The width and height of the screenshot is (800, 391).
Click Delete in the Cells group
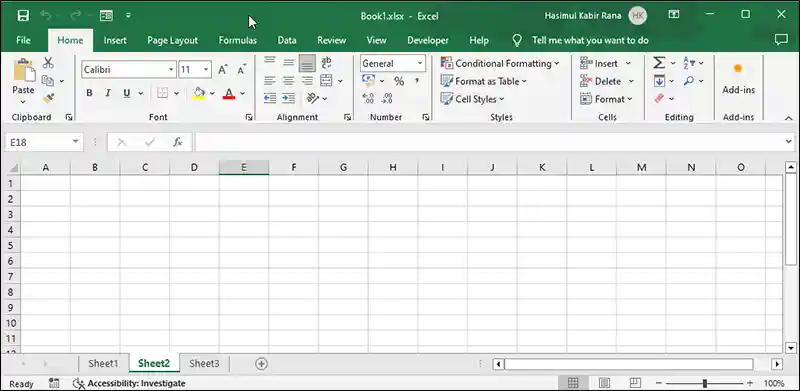(x=607, y=81)
